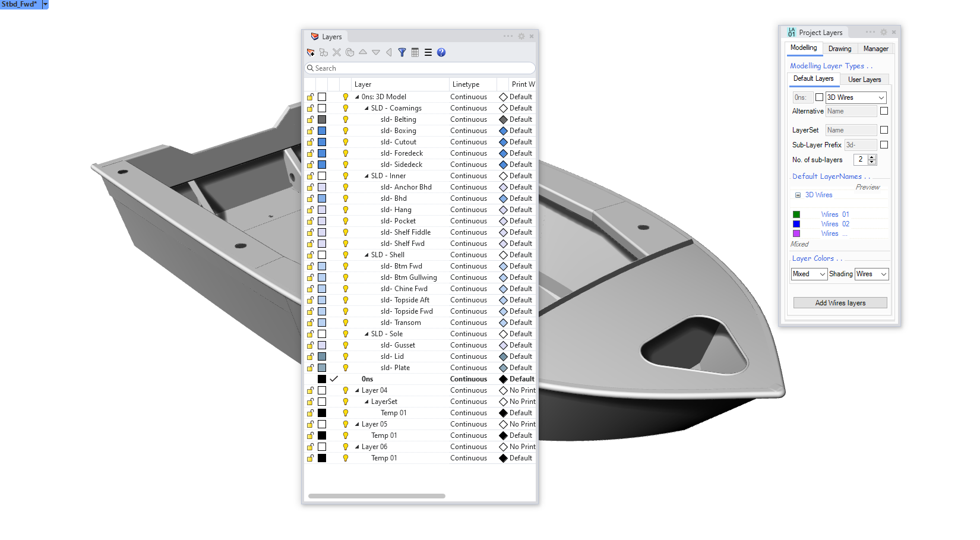980x540 pixels.
Task: Click the Layers panel horizontal scrollbar
Action: tap(377, 496)
